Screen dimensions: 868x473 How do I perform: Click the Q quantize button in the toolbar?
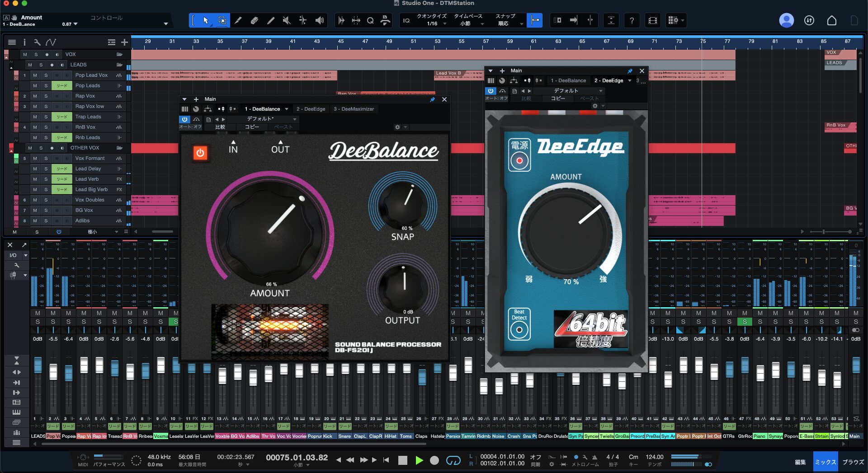370,20
